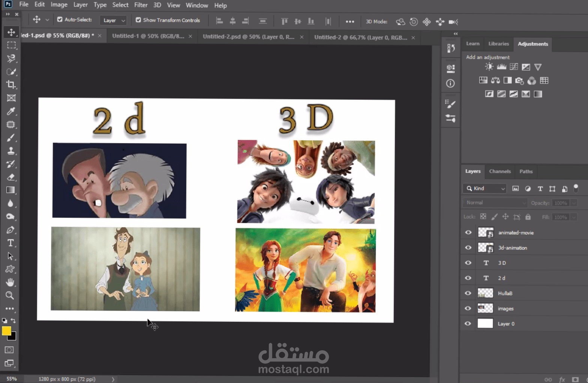Select the HullaB layer thumbnail

click(485, 293)
